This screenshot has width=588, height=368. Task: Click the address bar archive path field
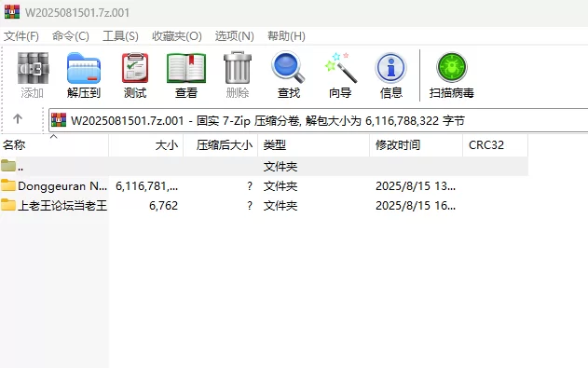(x=318, y=120)
